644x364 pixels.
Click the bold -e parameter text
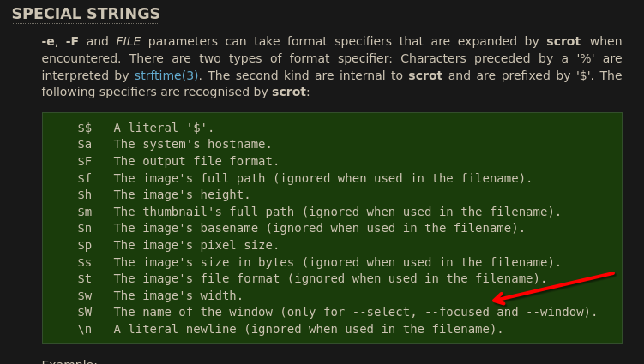tap(48, 41)
